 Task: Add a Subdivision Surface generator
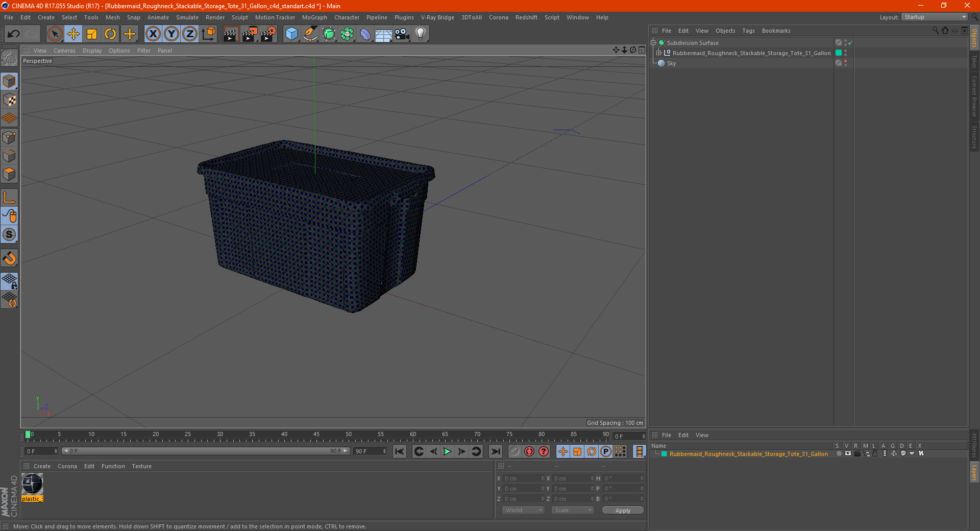click(x=329, y=34)
